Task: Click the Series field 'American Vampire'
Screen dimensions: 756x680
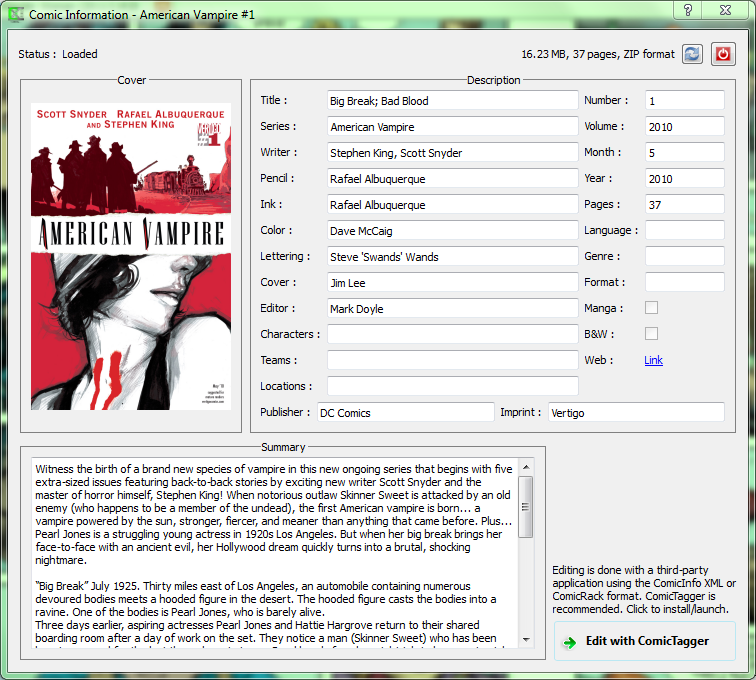Action: pos(452,126)
